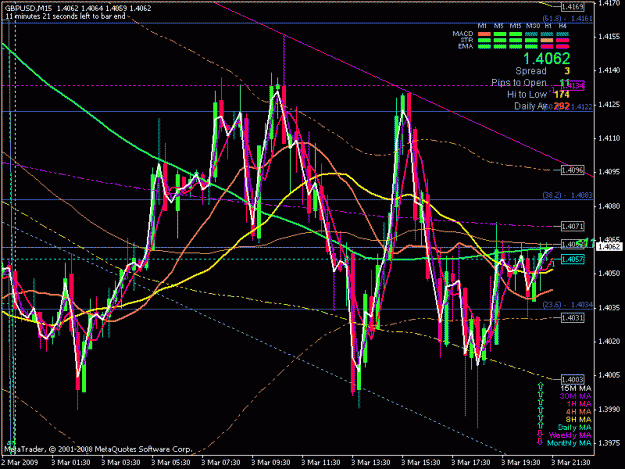Click the 1.3975 price axis label
The height and width of the screenshot is (469, 625).
(609, 443)
